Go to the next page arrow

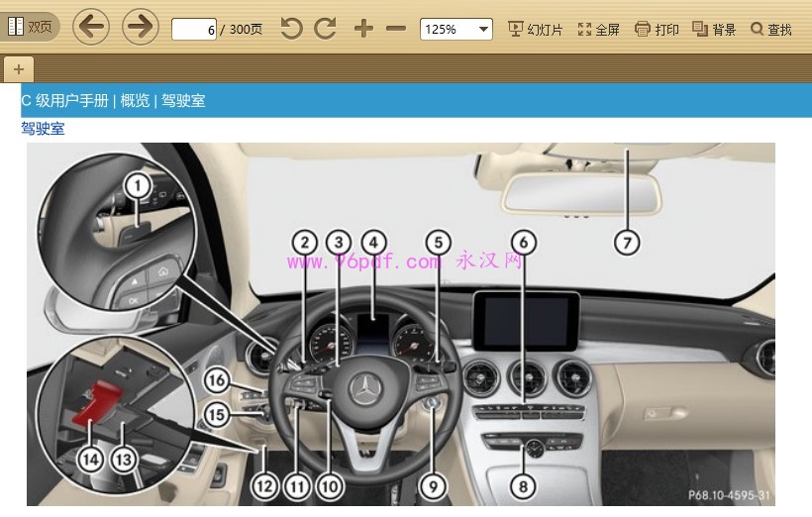coord(141,28)
